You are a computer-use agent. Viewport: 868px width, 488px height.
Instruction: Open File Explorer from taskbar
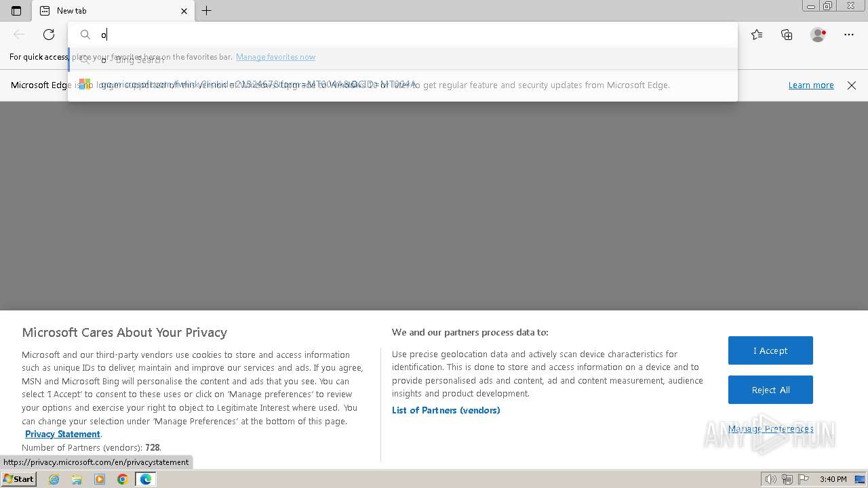pos(77,479)
